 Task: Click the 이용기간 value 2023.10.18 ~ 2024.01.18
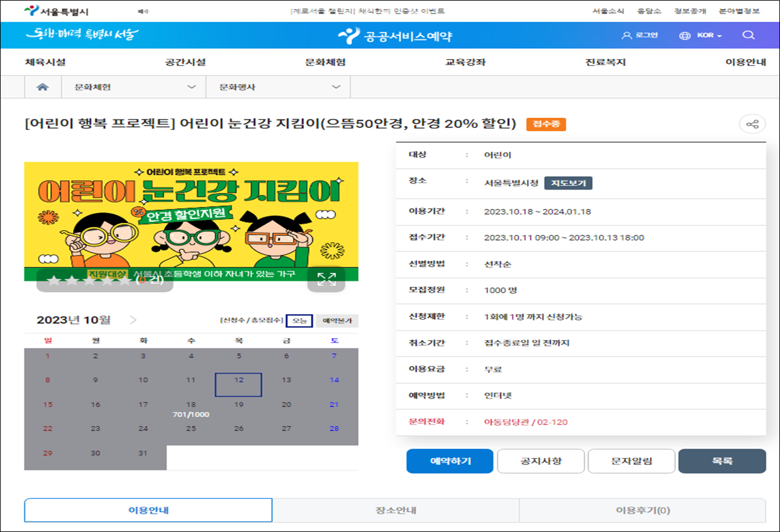click(x=538, y=211)
